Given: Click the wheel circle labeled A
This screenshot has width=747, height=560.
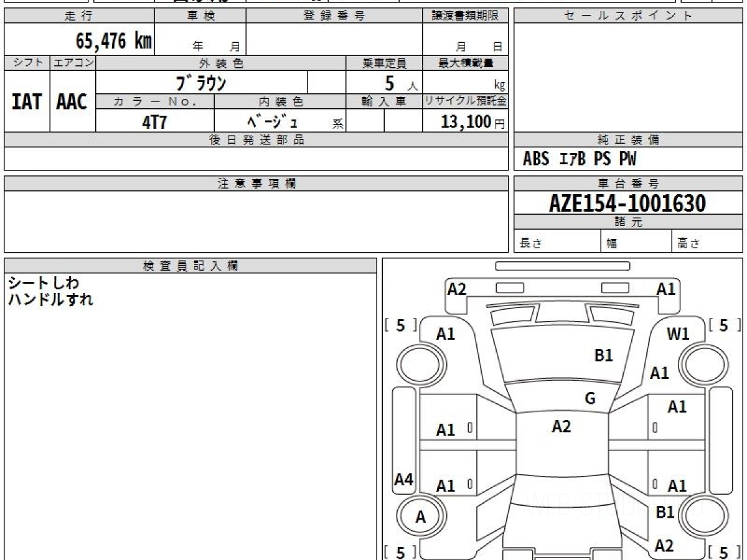Looking at the screenshot, I should point(421,516).
